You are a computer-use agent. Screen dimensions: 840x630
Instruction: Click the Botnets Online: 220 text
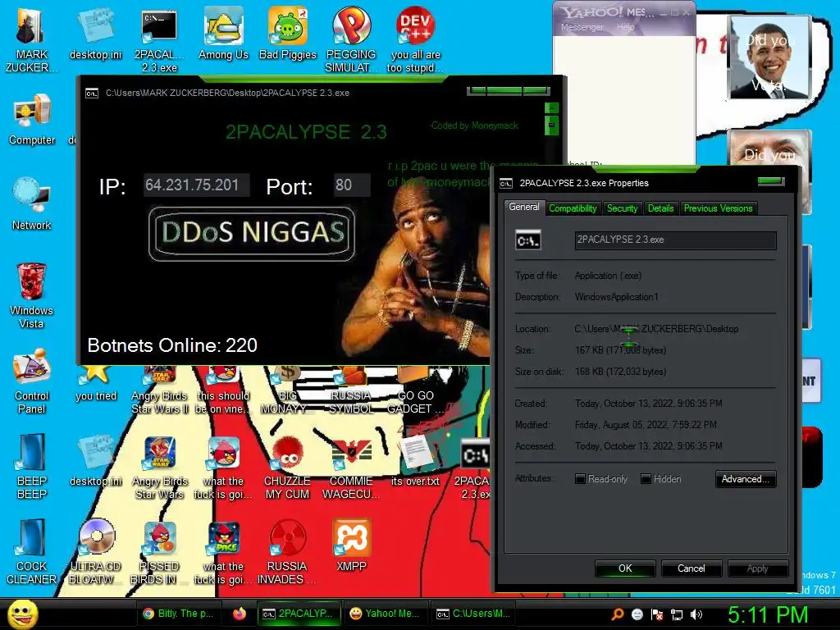point(172,345)
